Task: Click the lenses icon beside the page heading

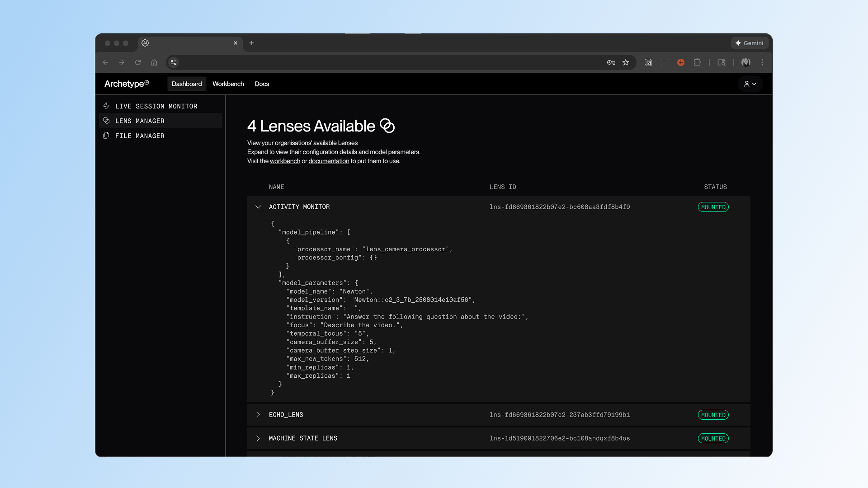Action: 387,127
